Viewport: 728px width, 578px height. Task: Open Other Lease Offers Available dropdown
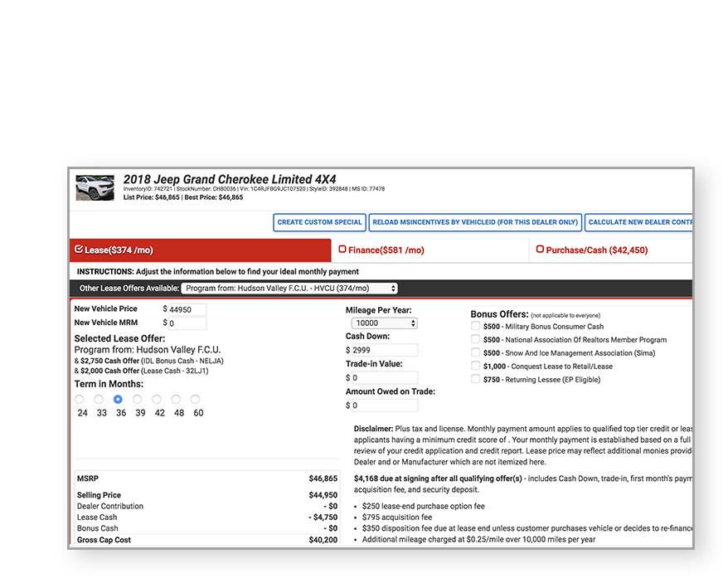click(x=289, y=289)
